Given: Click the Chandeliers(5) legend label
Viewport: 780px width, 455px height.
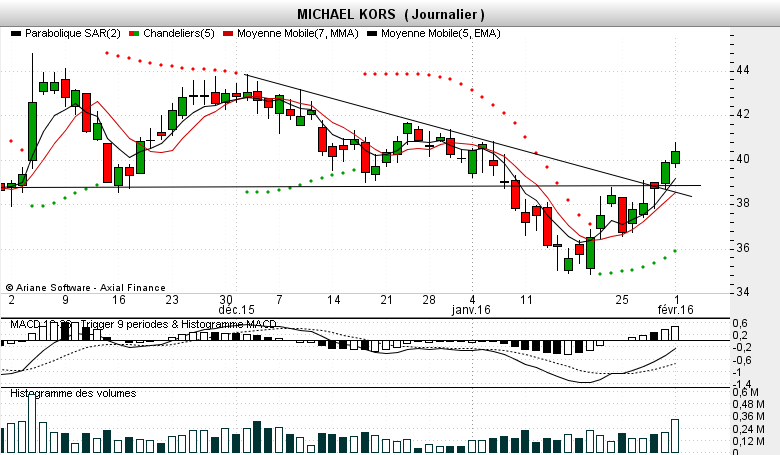Looking at the screenshot, I should point(179,33).
